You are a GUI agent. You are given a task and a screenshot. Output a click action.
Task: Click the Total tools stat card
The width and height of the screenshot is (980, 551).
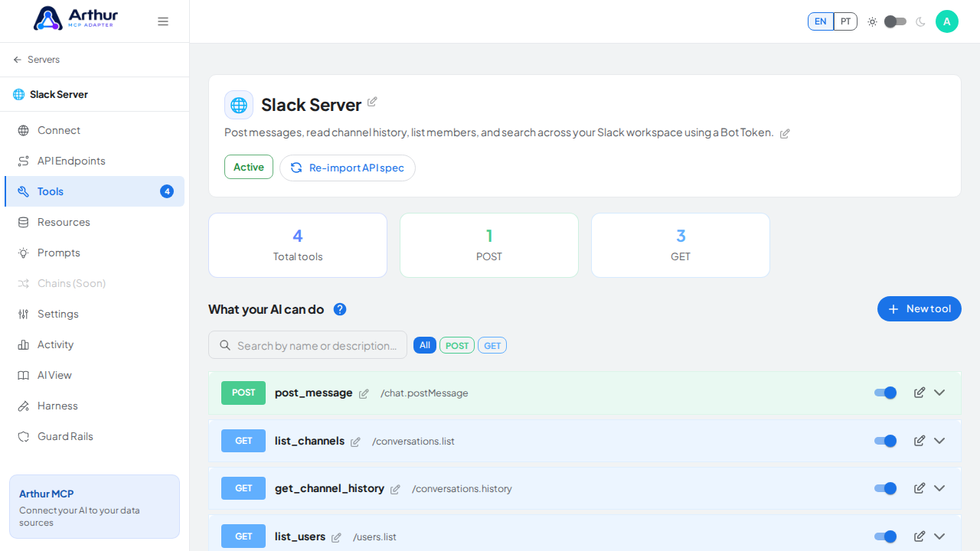pos(298,245)
